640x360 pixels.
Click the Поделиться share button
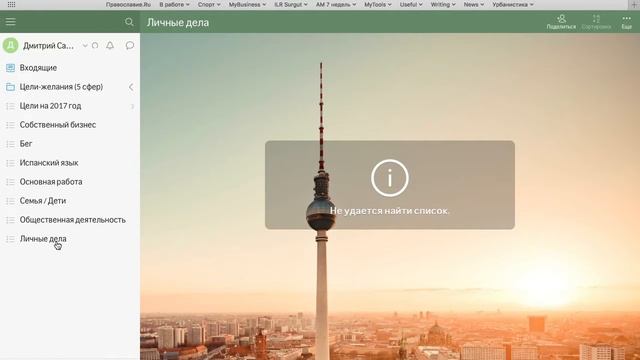tap(561, 22)
